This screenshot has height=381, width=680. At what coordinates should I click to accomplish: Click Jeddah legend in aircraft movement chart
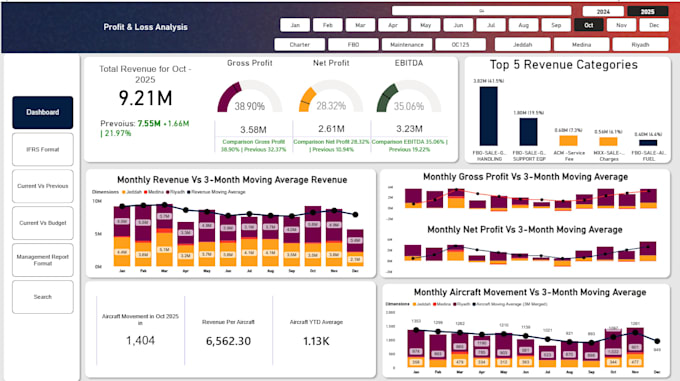(x=422, y=304)
